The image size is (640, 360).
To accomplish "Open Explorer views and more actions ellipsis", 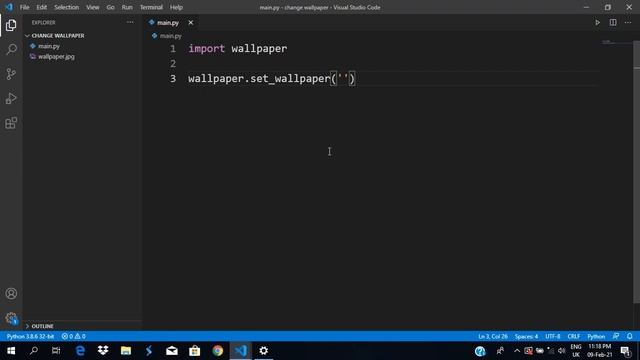I will click(130, 22).
